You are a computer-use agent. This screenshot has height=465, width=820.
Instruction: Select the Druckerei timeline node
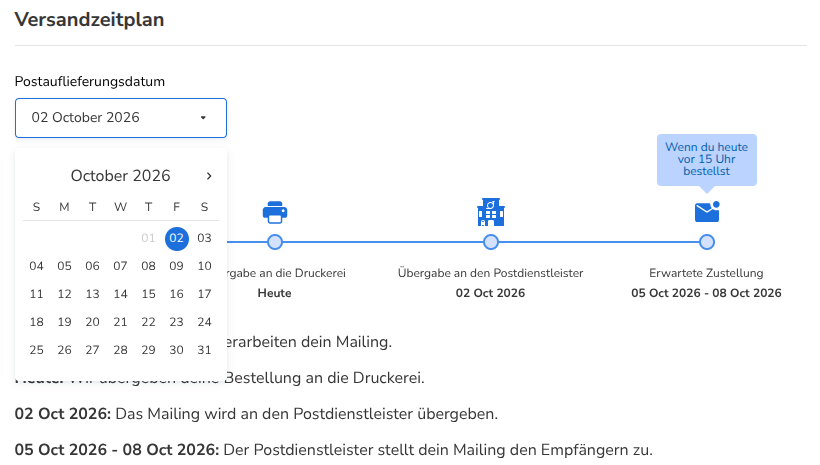point(275,242)
